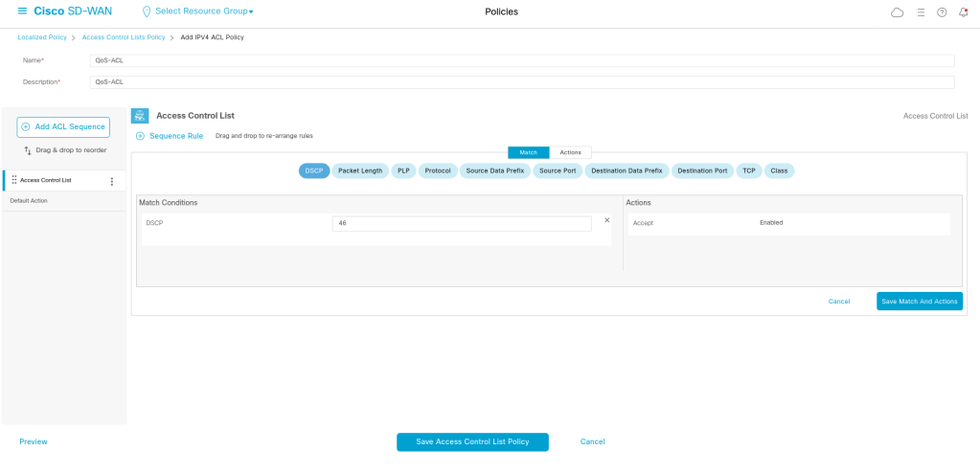Select the Source Data Prefix match option
Image resolution: width=980 pixels, height=473 pixels.
pos(494,170)
